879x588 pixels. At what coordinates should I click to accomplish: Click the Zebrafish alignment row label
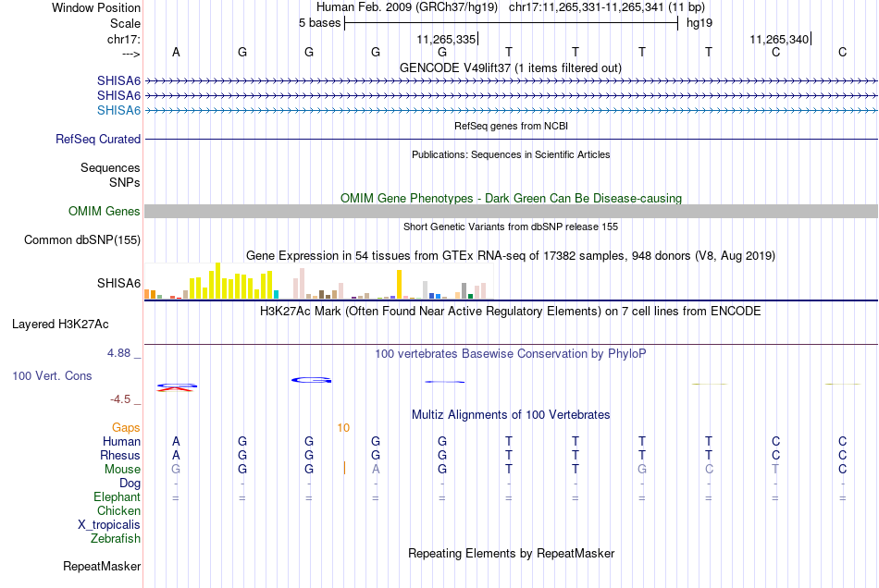point(116,538)
